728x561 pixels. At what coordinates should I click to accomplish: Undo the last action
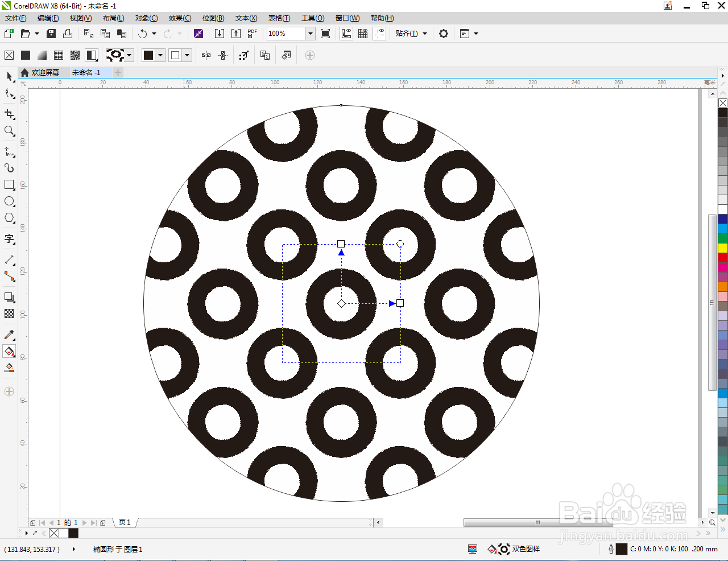point(143,34)
